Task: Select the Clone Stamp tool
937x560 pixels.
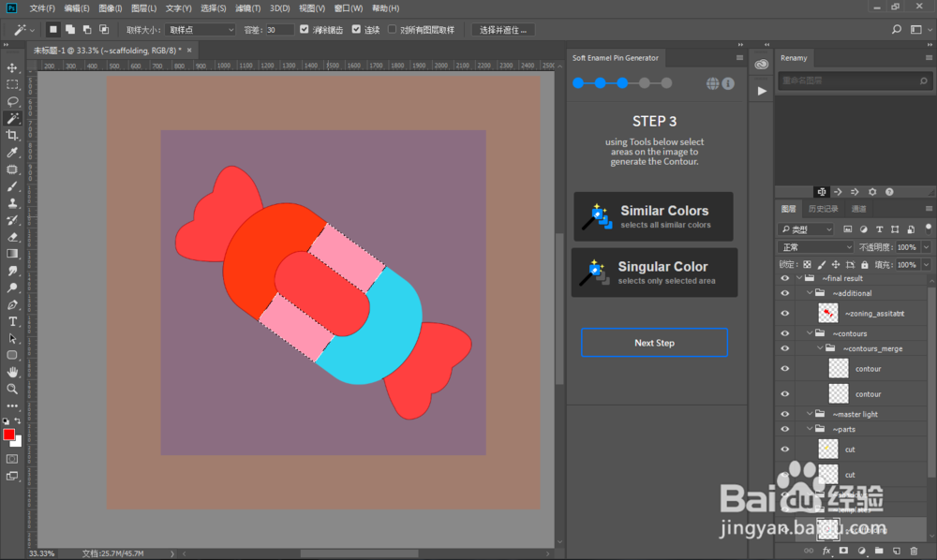Action: coord(12,203)
